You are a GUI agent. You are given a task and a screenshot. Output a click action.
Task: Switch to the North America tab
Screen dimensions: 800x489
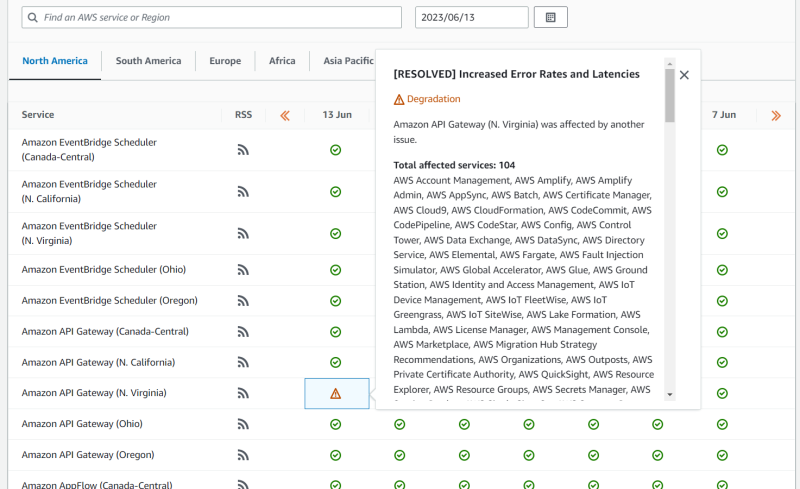(55, 61)
